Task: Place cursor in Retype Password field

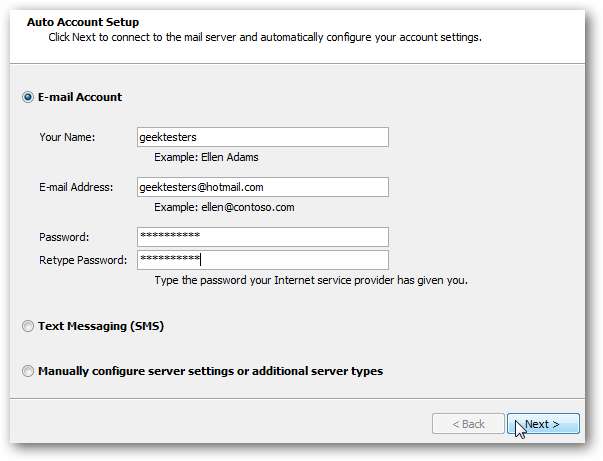Action: pyautogui.click(x=262, y=260)
